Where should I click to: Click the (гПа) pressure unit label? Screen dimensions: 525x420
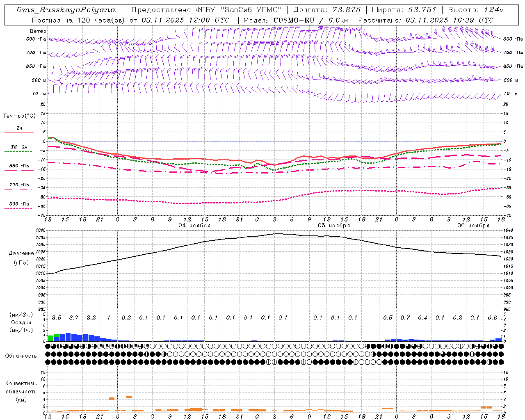coord(21,263)
